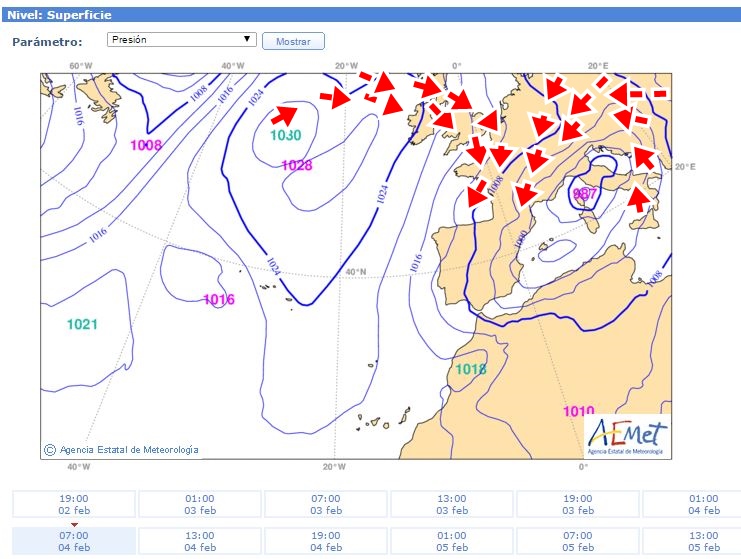Click the Mostrar button

[x=293, y=42]
